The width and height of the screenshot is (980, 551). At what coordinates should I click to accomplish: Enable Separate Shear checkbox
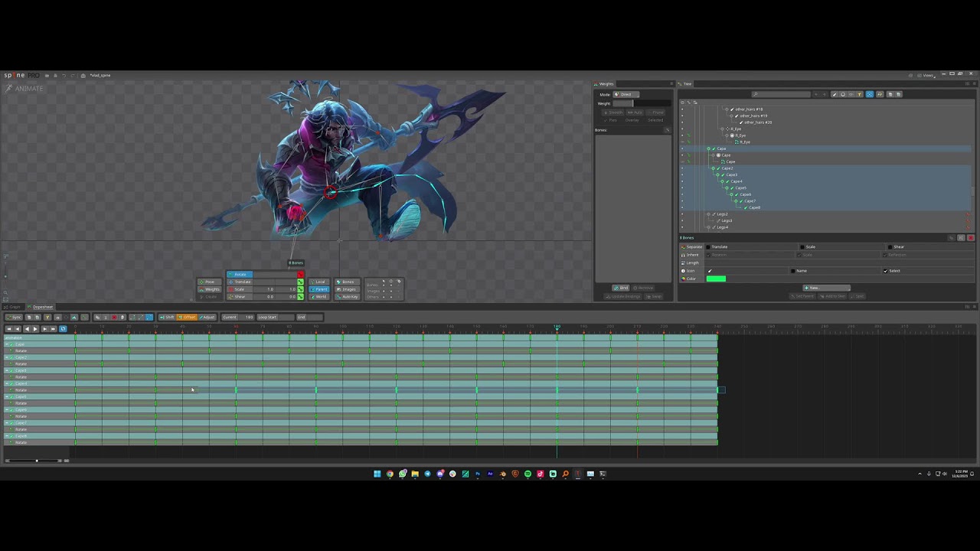[890, 247]
